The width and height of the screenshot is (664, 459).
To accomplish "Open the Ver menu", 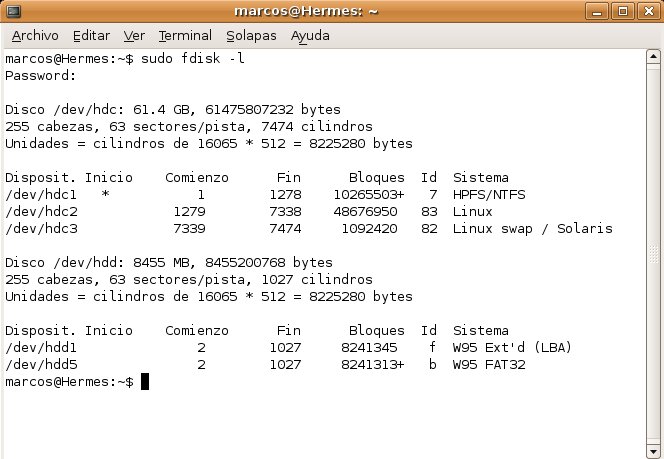I will (134, 36).
